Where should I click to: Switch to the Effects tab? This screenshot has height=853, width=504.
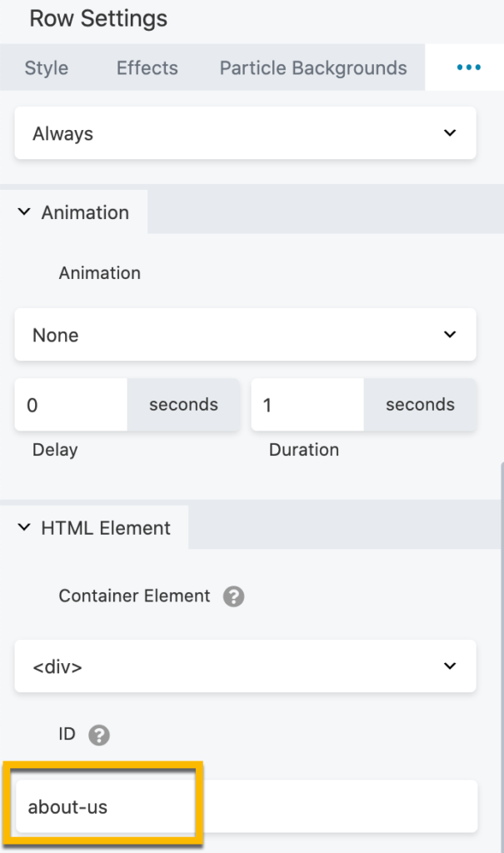coord(147,68)
